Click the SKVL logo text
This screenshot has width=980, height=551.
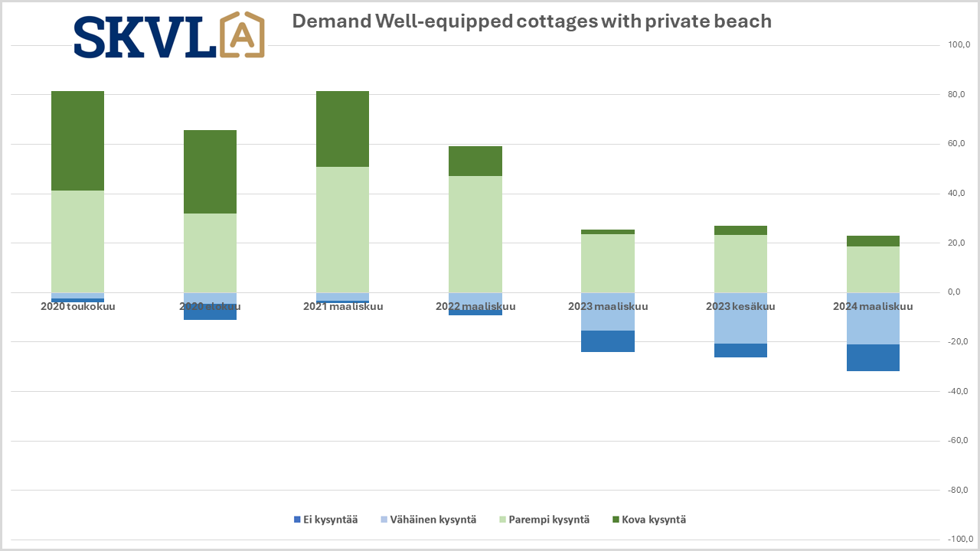[x=145, y=37]
